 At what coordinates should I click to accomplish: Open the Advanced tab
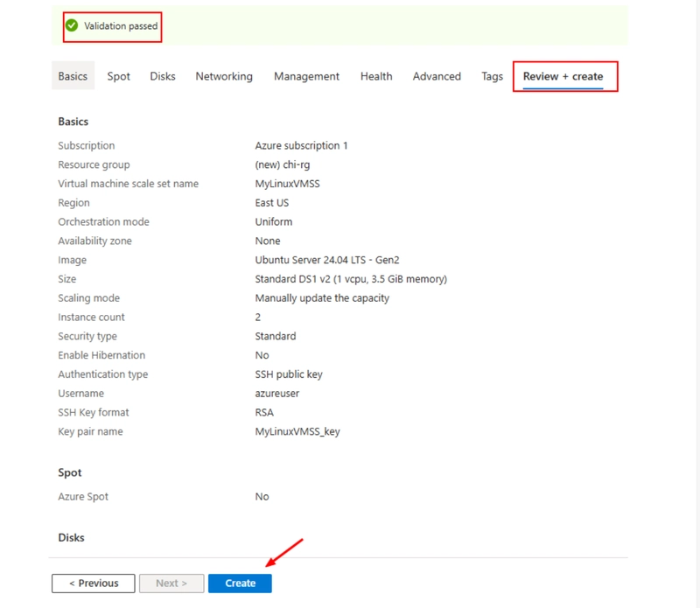[x=437, y=76]
